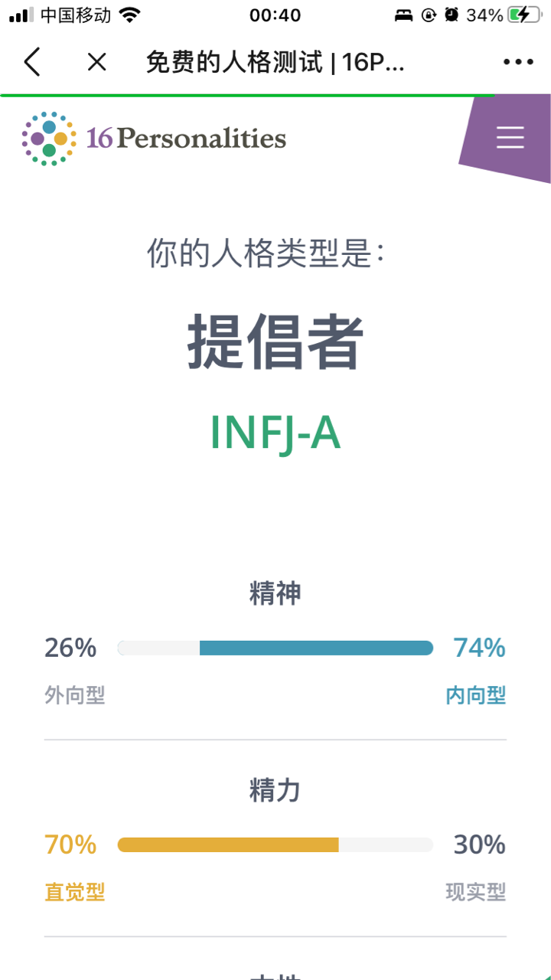This screenshot has width=551, height=980.
Task: Tap the alarm clock status icon
Action: [452, 15]
